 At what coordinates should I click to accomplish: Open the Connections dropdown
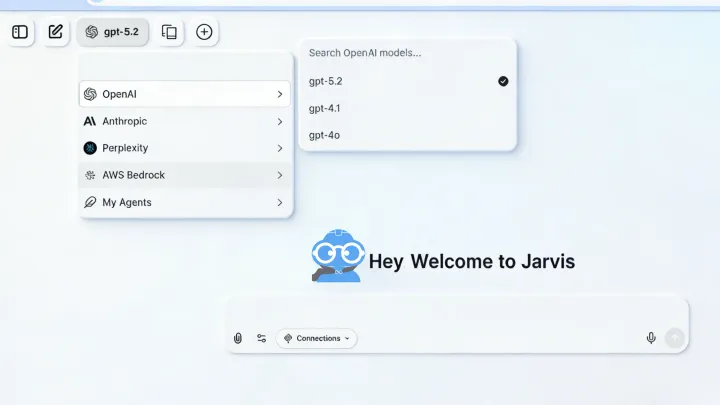tap(316, 338)
